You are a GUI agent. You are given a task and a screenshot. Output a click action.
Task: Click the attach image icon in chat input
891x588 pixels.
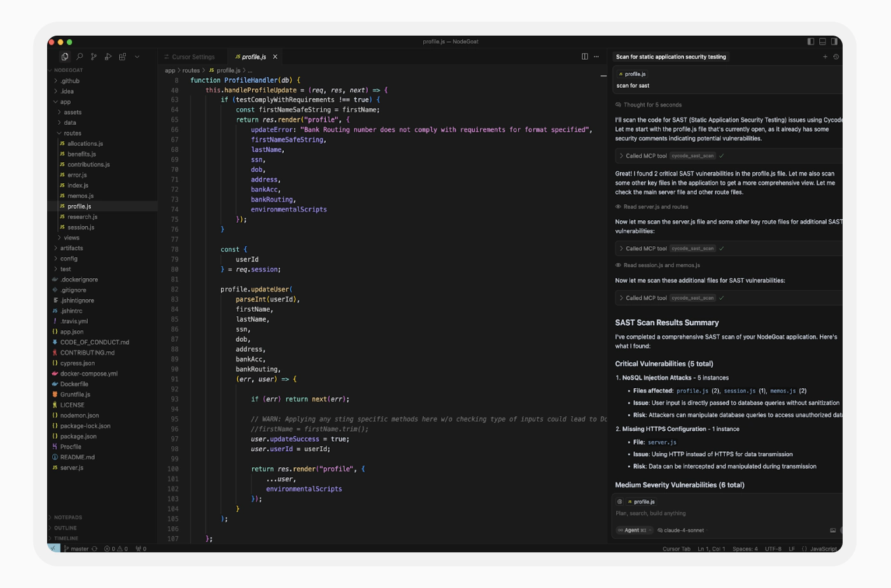click(x=833, y=530)
